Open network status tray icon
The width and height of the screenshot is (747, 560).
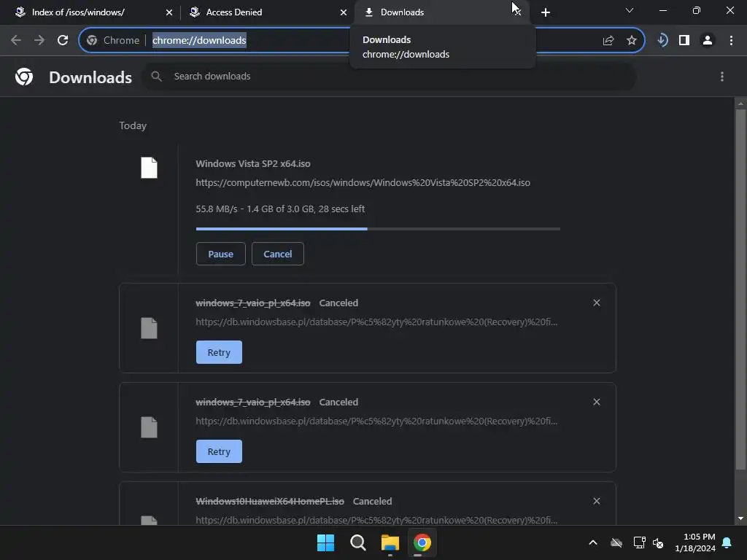tap(639, 542)
